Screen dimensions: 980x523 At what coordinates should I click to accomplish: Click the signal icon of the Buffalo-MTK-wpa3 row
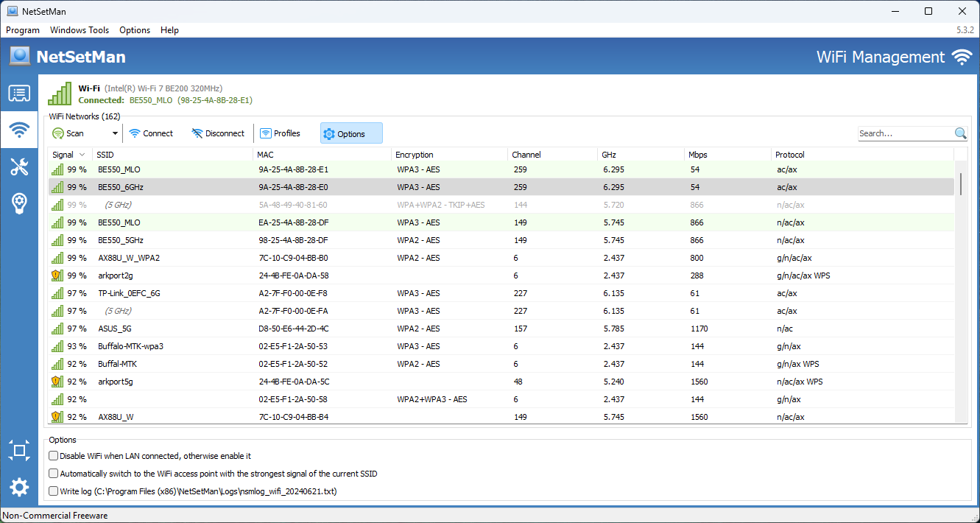pos(57,346)
